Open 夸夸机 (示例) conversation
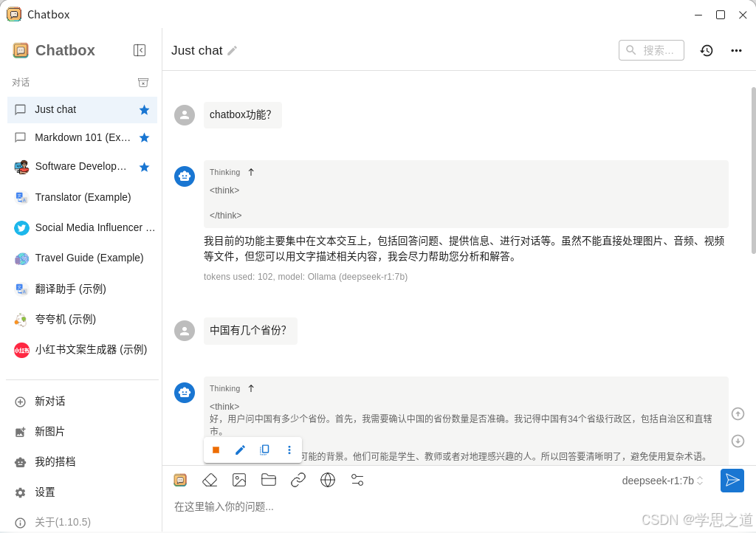The width and height of the screenshot is (756, 533). pos(82,319)
